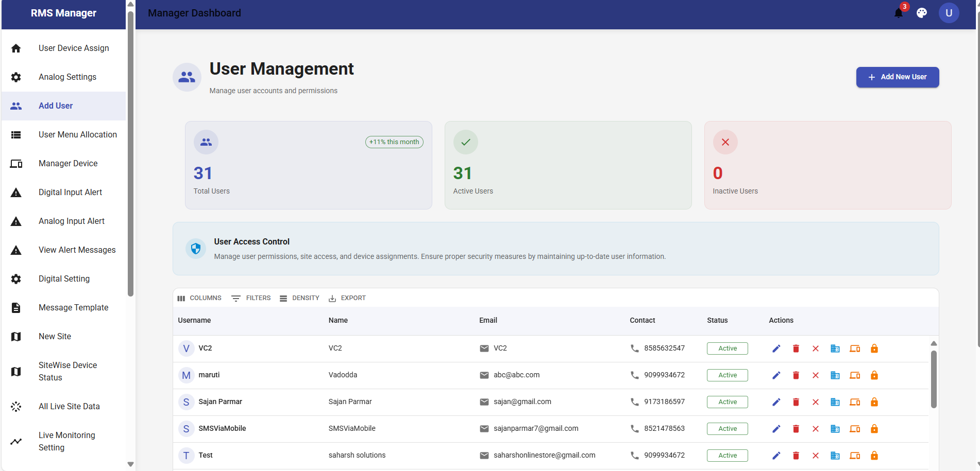
Task: Edit the Test user with pencil icon
Action: [776, 456]
